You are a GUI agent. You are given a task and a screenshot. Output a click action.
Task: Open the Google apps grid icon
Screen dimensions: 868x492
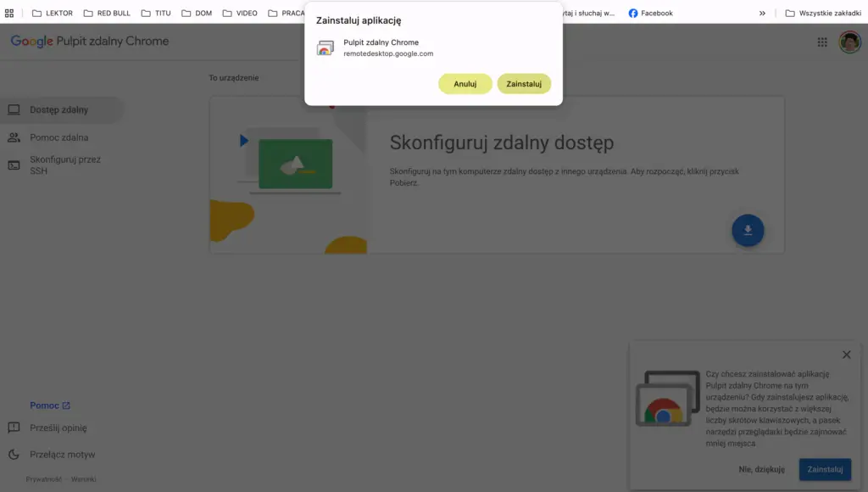822,42
